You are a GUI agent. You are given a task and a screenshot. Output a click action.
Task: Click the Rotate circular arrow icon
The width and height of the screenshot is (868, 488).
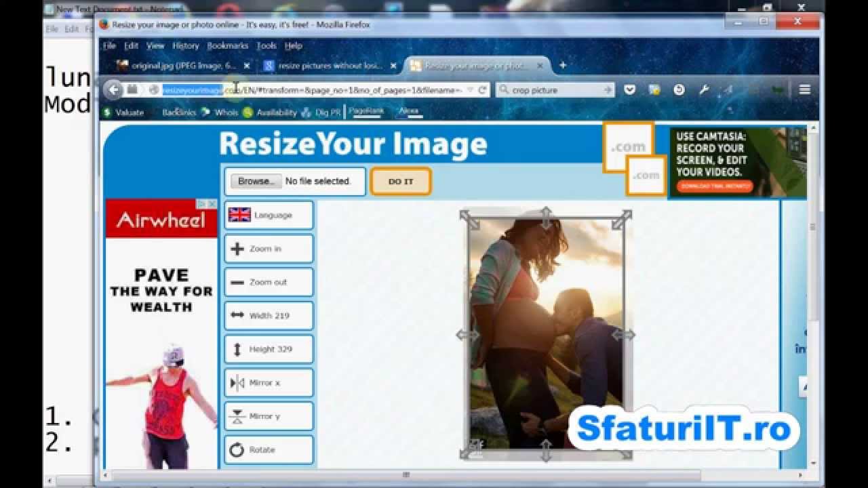(x=237, y=450)
